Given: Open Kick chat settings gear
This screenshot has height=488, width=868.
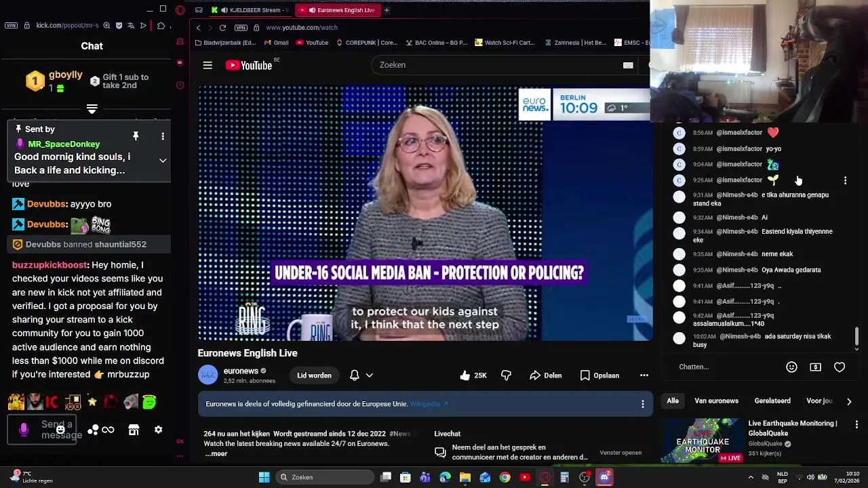Looking at the screenshot, I should (x=158, y=430).
